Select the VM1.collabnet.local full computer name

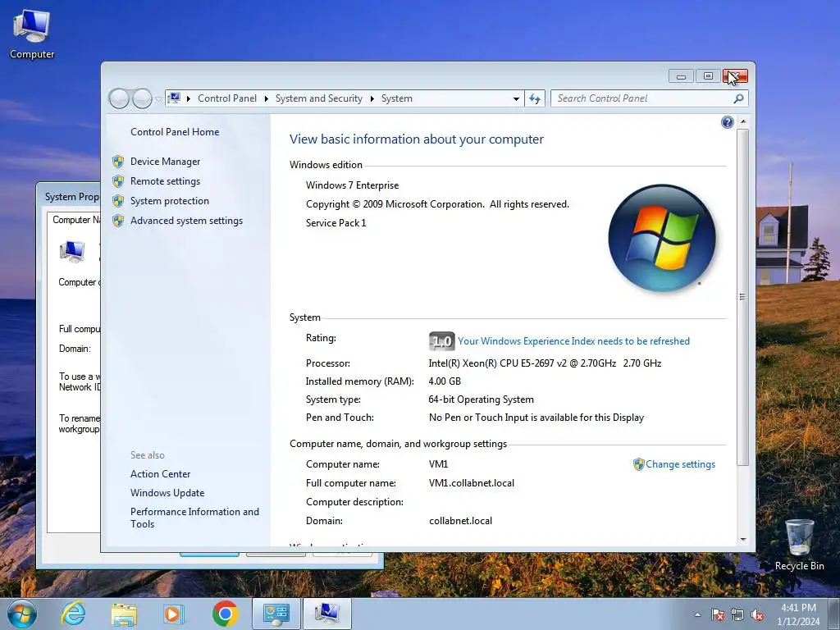pyautogui.click(x=472, y=483)
